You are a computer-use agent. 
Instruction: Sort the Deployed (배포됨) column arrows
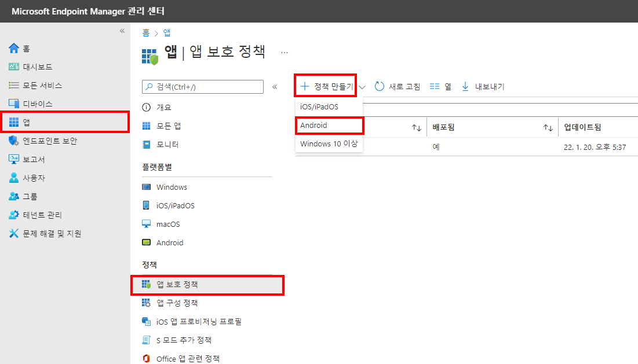[548, 128]
